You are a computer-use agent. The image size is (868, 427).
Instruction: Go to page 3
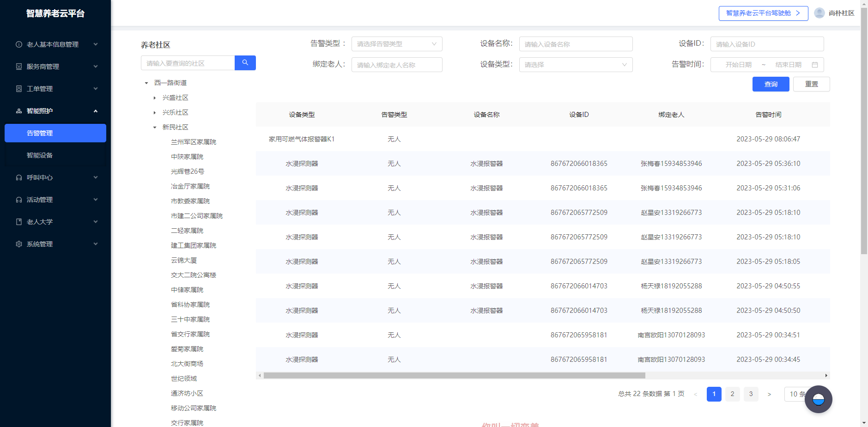pyautogui.click(x=751, y=394)
